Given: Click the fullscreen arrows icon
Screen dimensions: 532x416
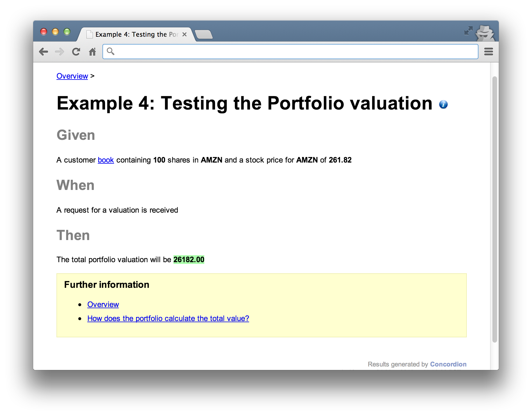Looking at the screenshot, I should point(468,31).
